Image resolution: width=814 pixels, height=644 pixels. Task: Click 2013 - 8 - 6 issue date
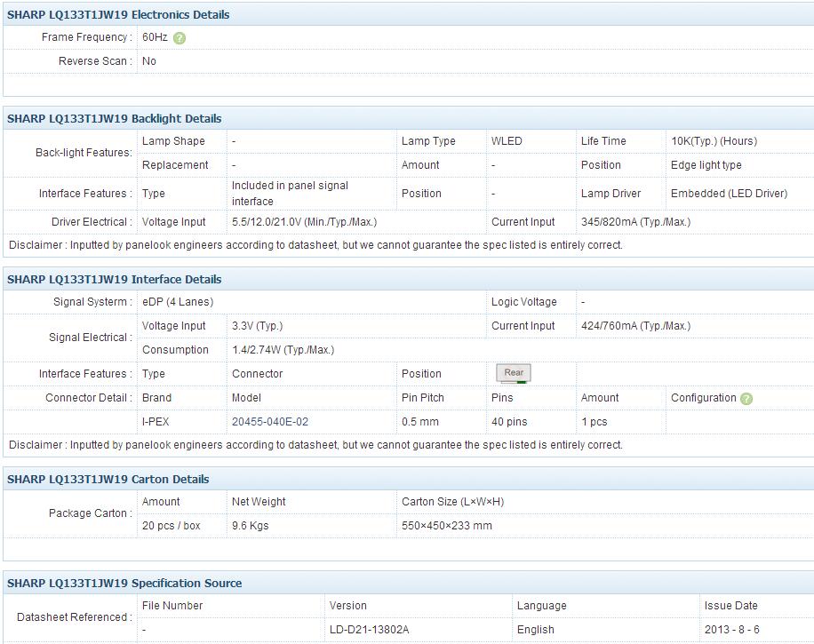pos(731,630)
